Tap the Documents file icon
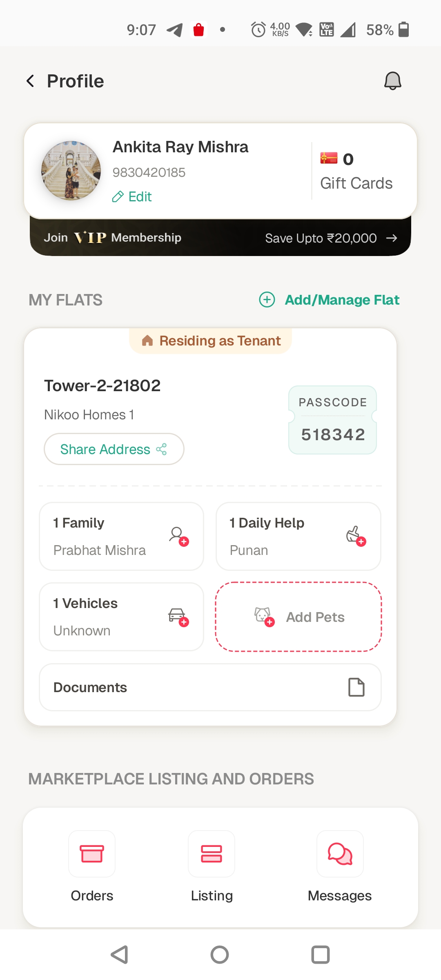 tap(356, 687)
